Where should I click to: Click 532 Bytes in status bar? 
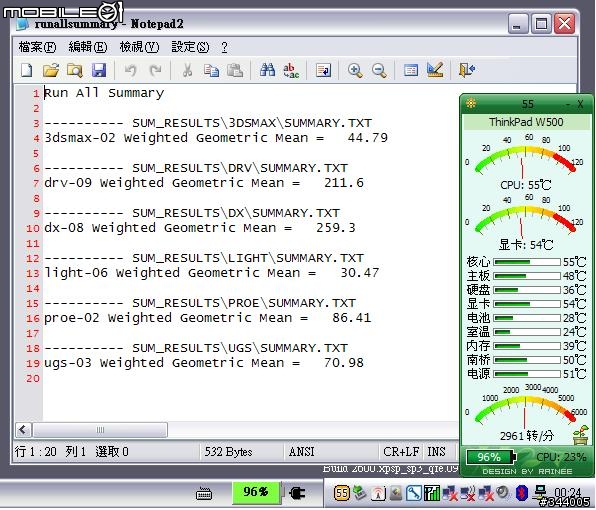(x=228, y=451)
